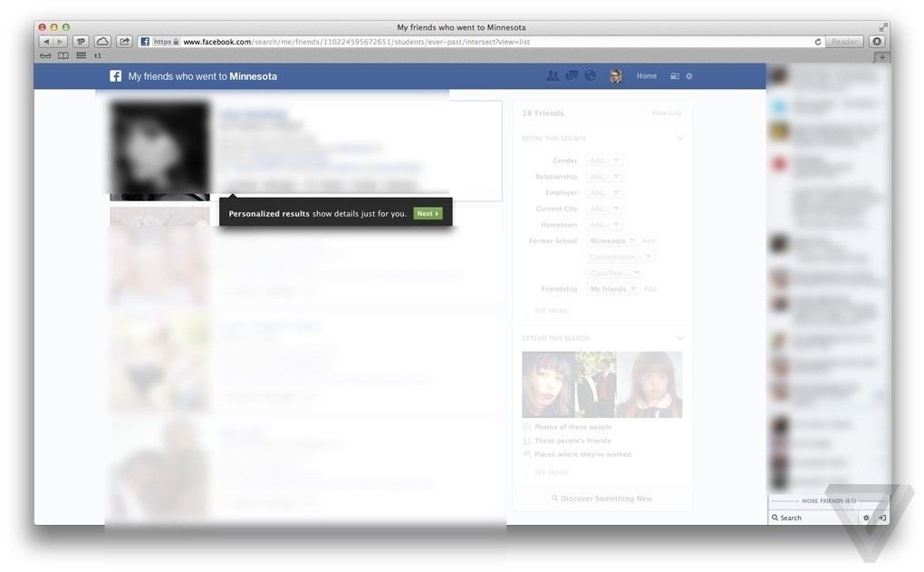The image size is (924, 572).
Task: Click the Share button in Safari toolbar
Action: (124, 42)
